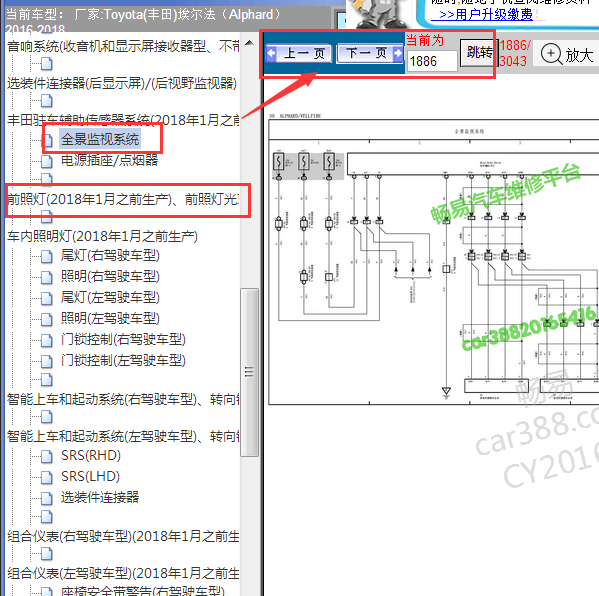Screen dimensions: 599x596
Task: Open 尾灯(右驾驶车型) document
Action: [x=110, y=255]
